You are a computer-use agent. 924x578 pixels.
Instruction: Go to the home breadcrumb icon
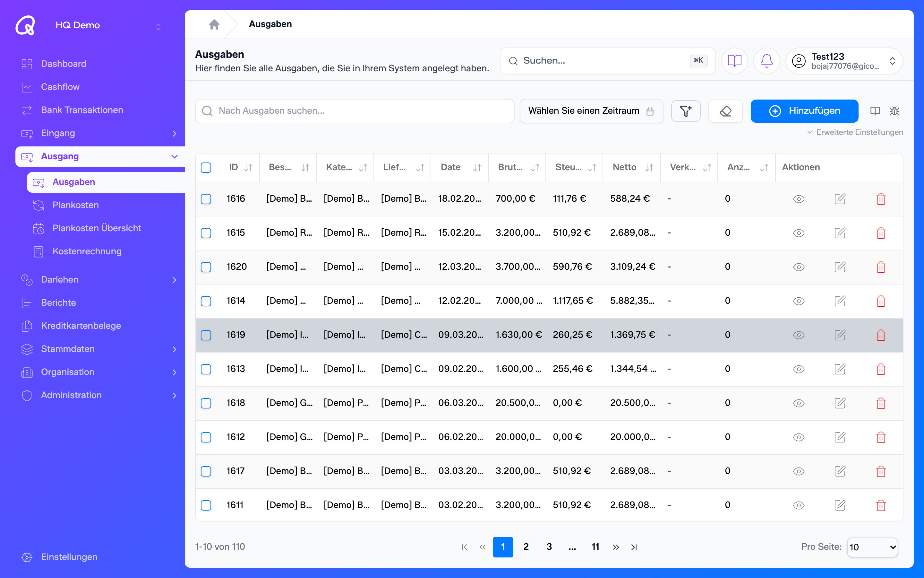point(214,24)
